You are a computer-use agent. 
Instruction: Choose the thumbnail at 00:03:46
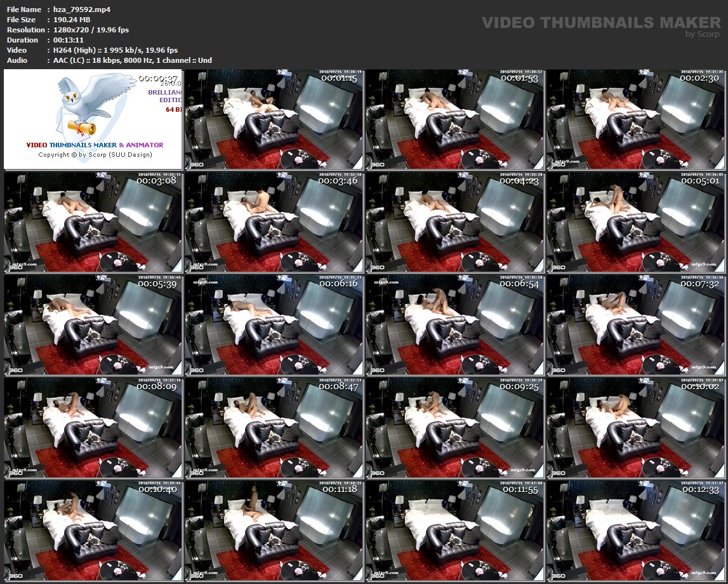(274, 222)
